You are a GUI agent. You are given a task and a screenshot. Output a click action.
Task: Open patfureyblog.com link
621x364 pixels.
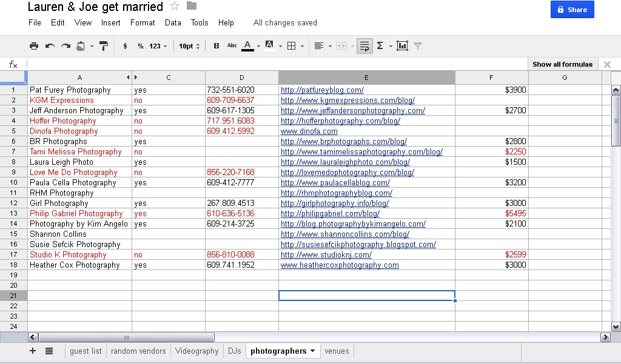point(322,90)
